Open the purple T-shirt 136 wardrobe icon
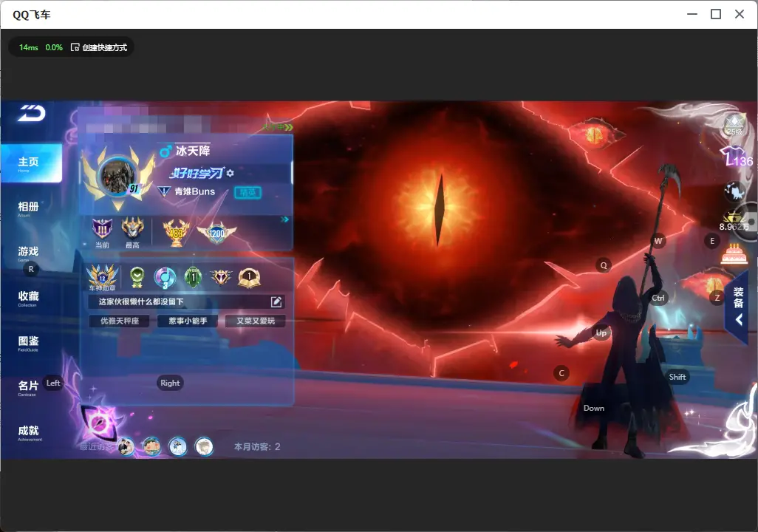This screenshot has width=758, height=532. coord(735,157)
